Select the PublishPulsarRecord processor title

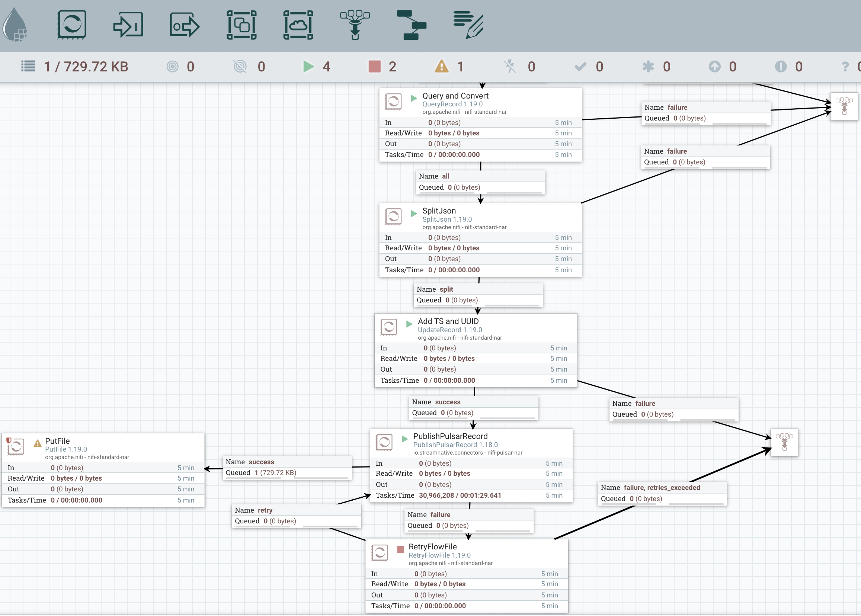450,436
